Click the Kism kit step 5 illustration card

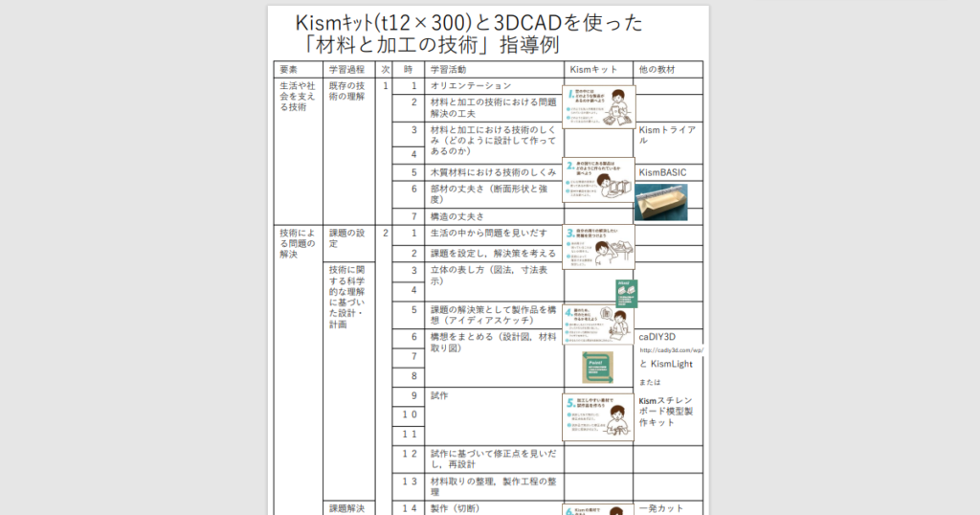(599, 417)
